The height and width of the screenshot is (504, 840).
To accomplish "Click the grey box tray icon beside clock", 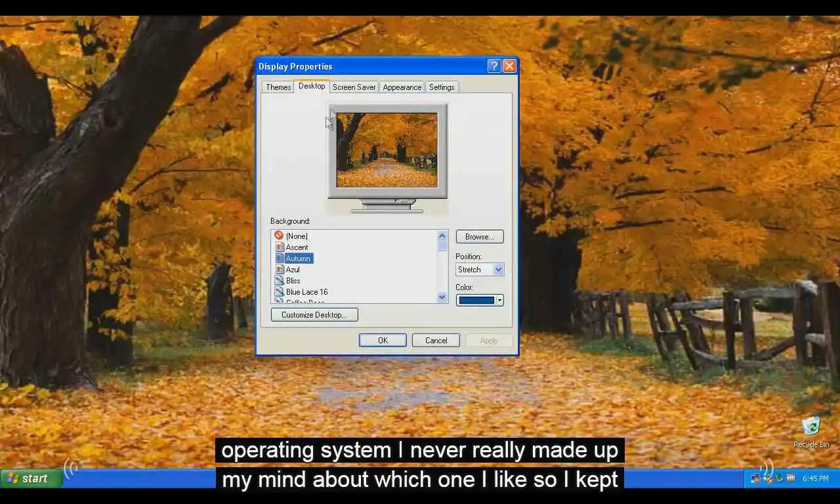I will [790, 478].
